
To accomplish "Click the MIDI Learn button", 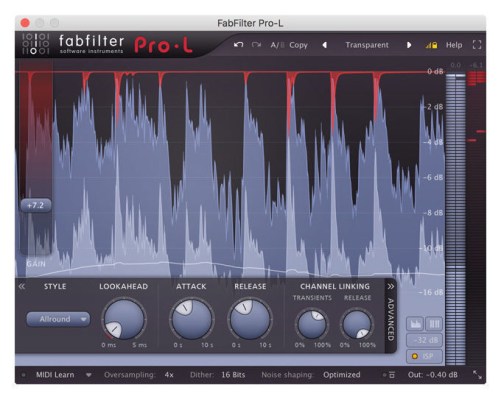I will point(55,375).
